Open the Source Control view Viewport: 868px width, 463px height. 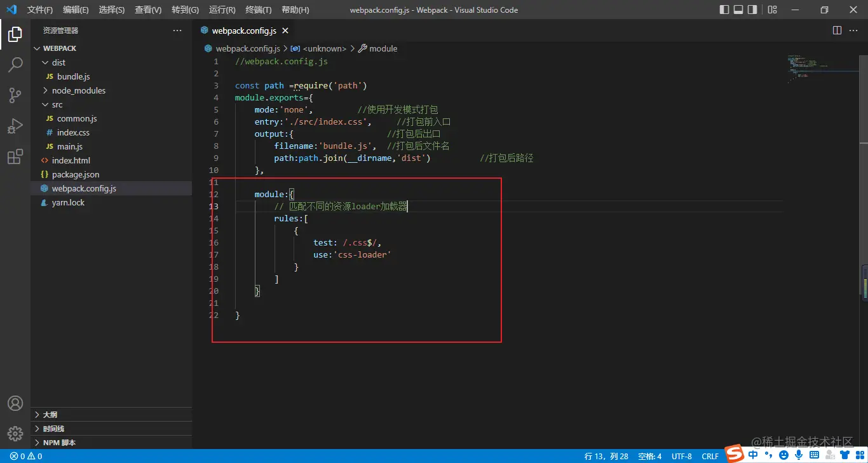[15, 95]
